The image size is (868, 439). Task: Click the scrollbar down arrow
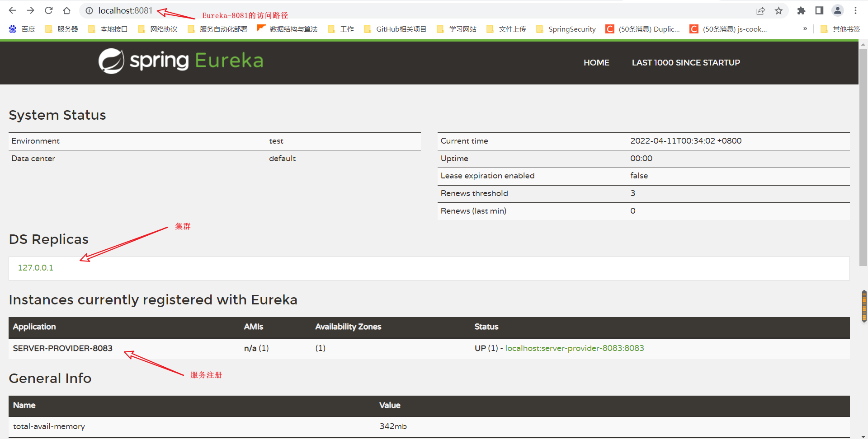[x=863, y=435]
